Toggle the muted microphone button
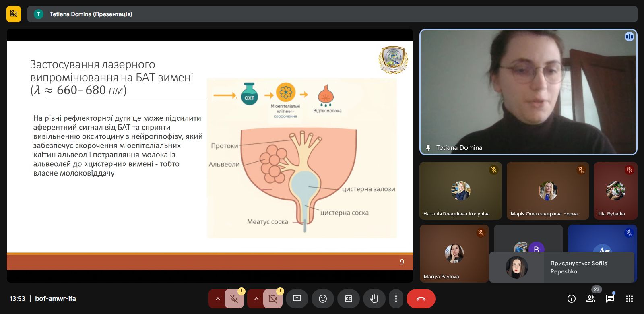This screenshot has width=644, height=314. [234, 299]
